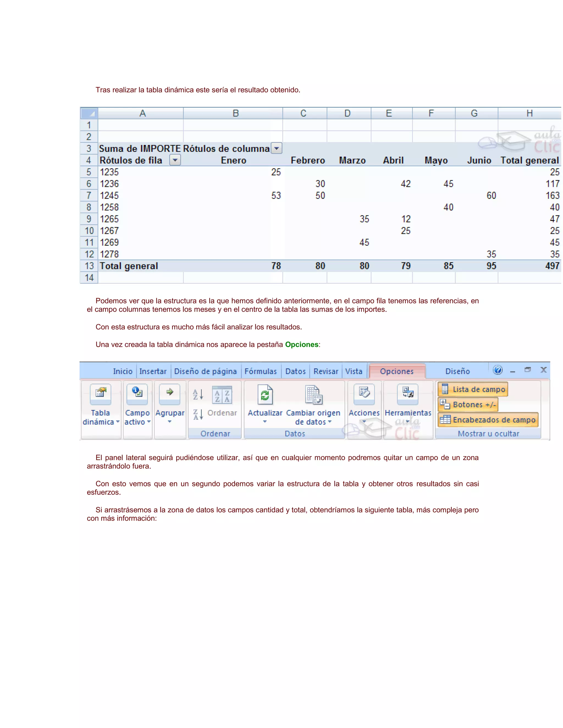Click the Tabla dinámica ribbon icon
563x728 pixels.
click(101, 394)
